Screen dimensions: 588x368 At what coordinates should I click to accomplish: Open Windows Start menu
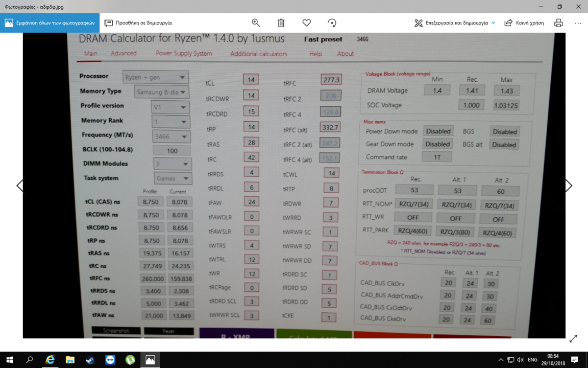pyautogui.click(x=10, y=360)
